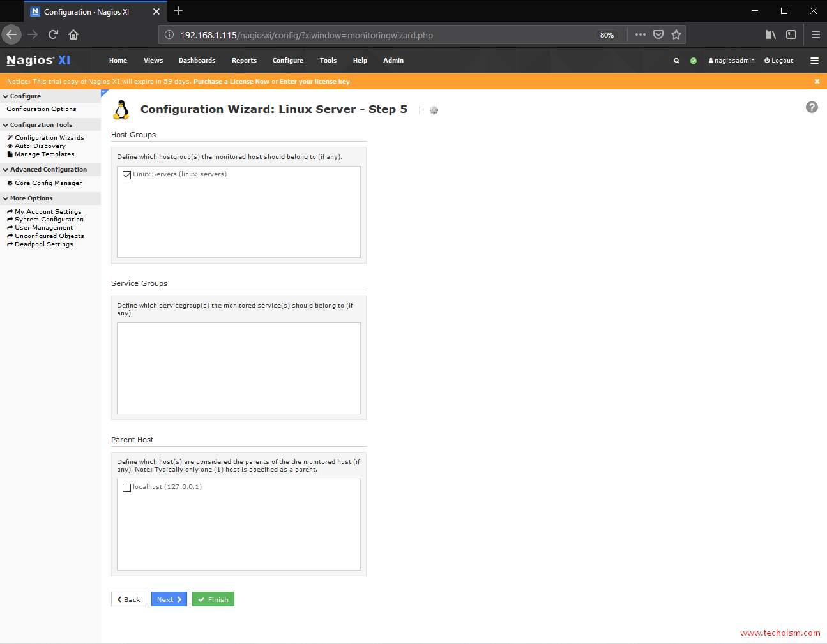Open the help question mark icon
827x644 pixels.
(x=812, y=107)
